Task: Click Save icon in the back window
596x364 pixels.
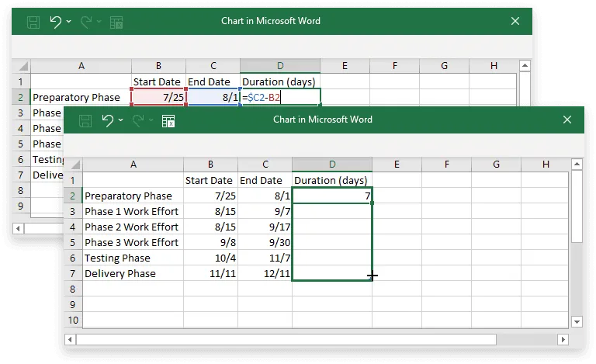Action: coord(33,22)
